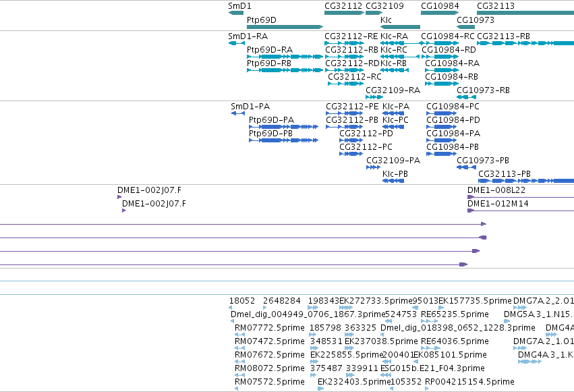
Task: Select protein CG10984-PA
Action: (x=453, y=133)
